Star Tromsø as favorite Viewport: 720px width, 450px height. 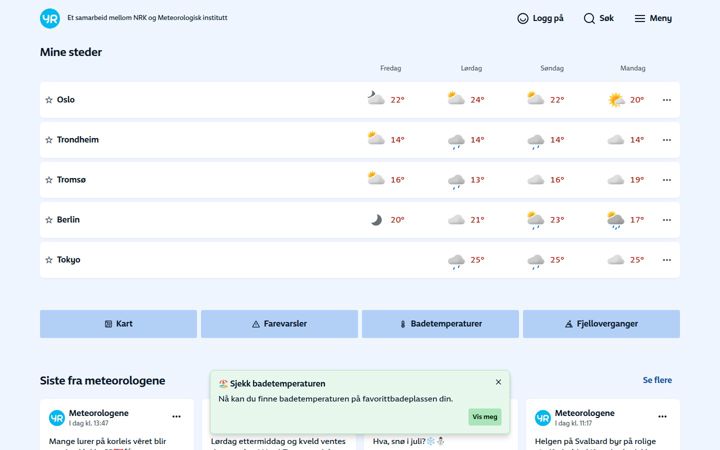pyautogui.click(x=49, y=180)
